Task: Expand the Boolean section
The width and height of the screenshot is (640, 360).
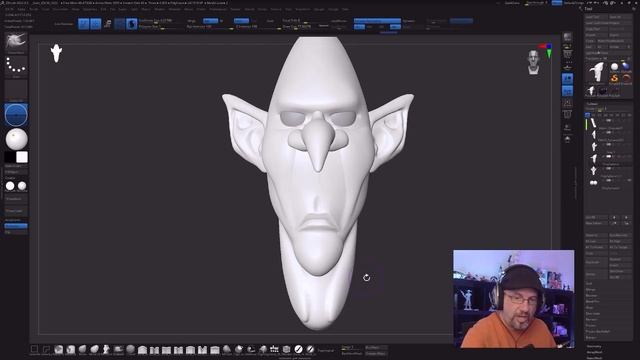Action: pyautogui.click(x=591, y=295)
